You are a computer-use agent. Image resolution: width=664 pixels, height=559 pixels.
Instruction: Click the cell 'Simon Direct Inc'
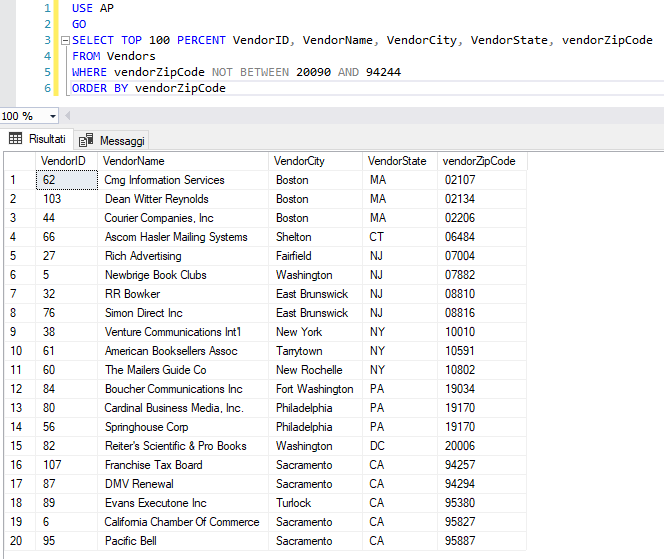pos(183,313)
